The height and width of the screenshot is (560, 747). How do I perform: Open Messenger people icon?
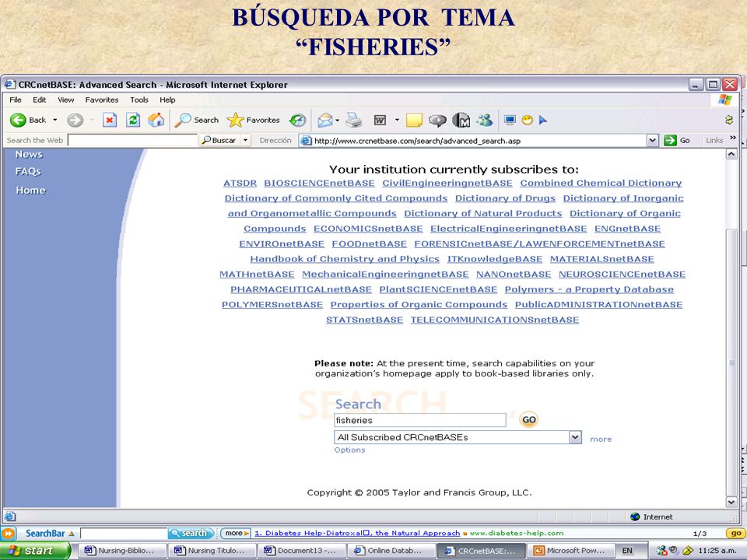[x=485, y=120]
